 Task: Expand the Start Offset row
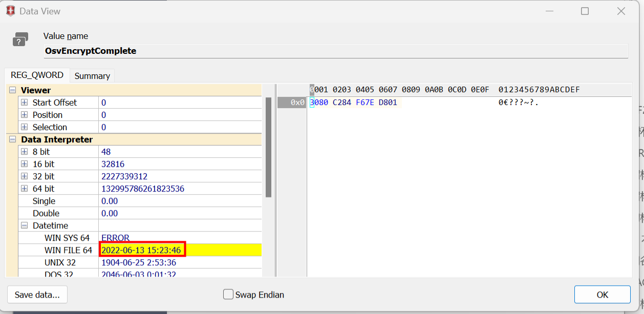click(x=24, y=102)
